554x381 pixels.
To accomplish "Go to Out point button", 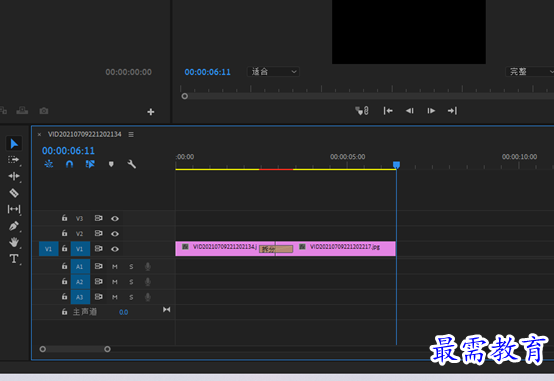I will pos(452,111).
